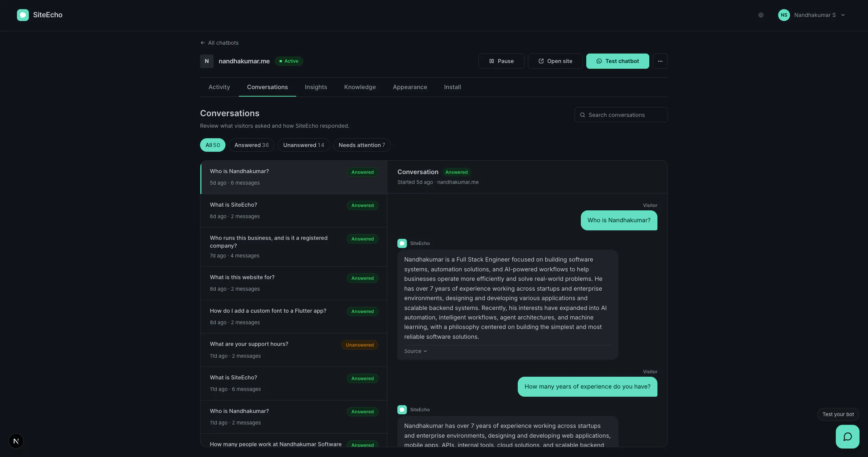This screenshot has height=457, width=868.
Task: Click the pause icon in Pause button
Action: click(492, 61)
